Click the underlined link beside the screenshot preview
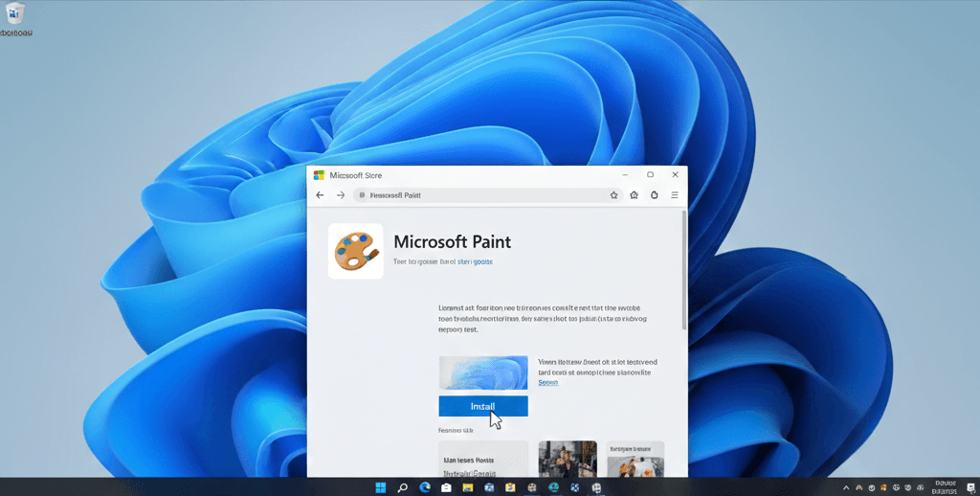 pyautogui.click(x=547, y=382)
